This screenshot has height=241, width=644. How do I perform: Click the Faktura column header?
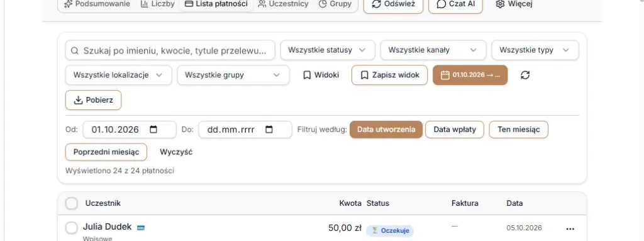pos(465,203)
